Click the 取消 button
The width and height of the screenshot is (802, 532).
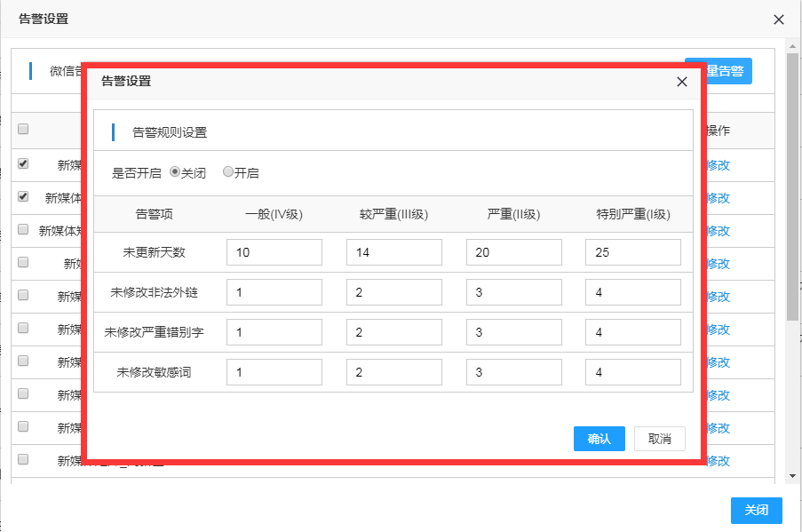660,439
